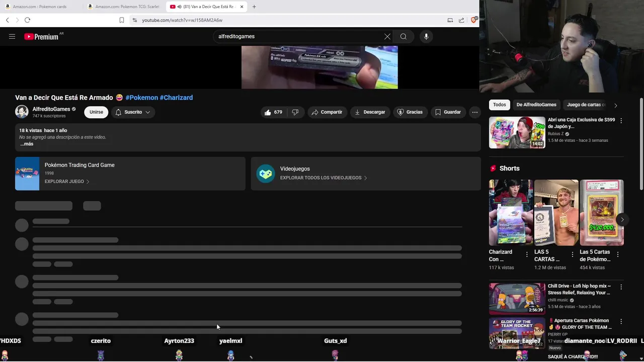Open options for Las 5 Cartas de Pokémon
The width and height of the screenshot is (644, 362).
point(618,255)
